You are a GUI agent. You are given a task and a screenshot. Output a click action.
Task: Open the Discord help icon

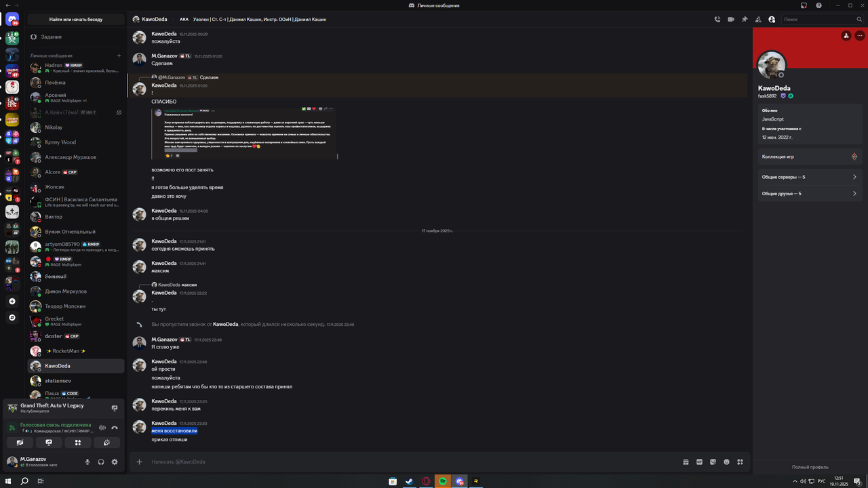pos(819,5)
